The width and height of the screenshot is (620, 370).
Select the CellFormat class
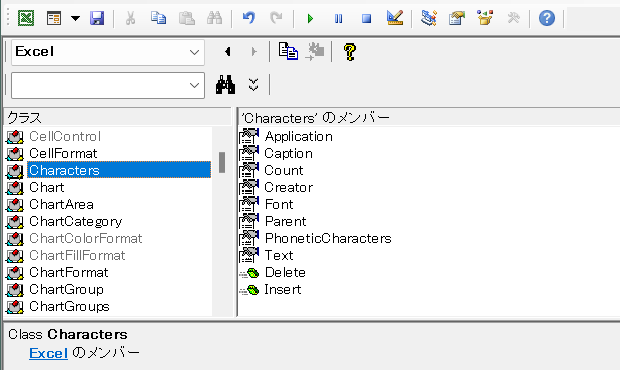click(63, 153)
